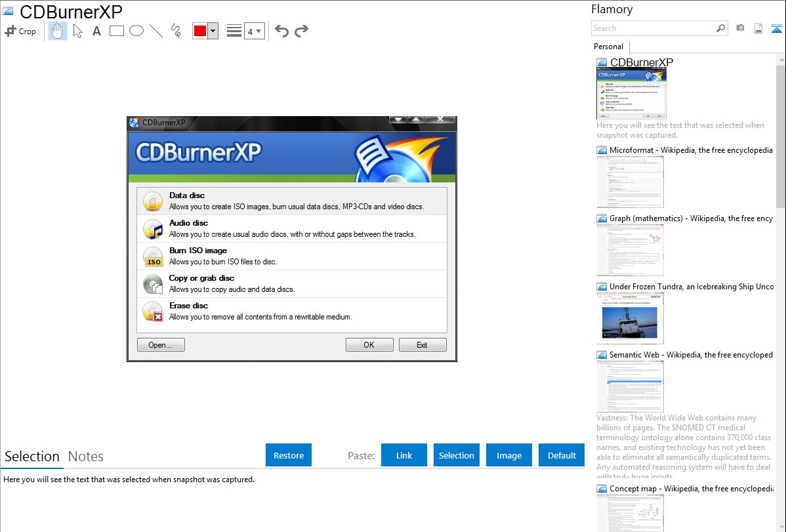Image resolution: width=786 pixels, height=532 pixels.
Task: Open the Semantic Web snapshot thumbnail
Action: [x=630, y=386]
